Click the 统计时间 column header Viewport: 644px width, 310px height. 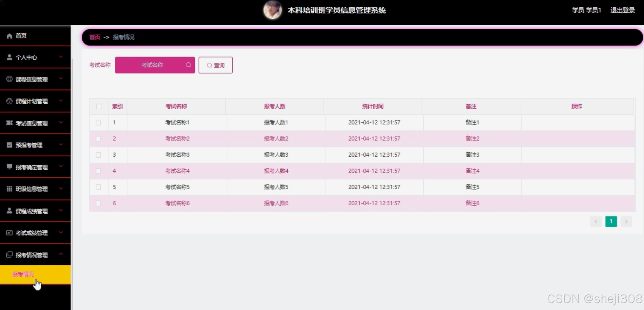pos(373,106)
